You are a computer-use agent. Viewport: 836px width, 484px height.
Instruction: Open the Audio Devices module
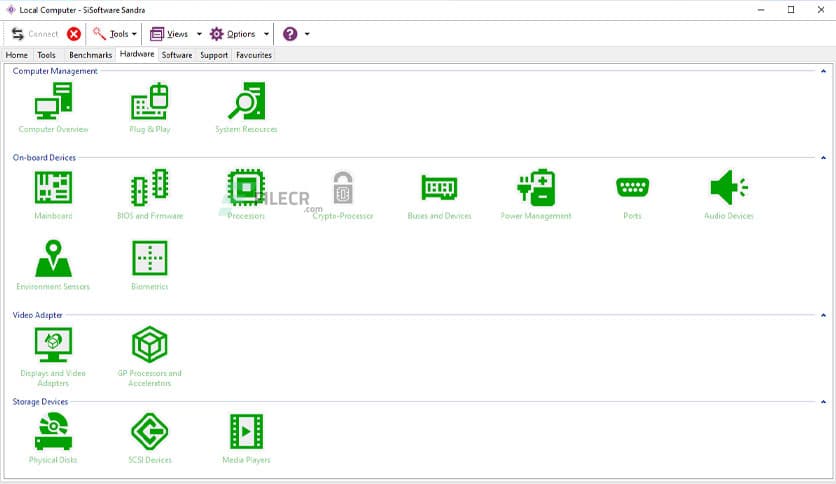pyautogui.click(x=729, y=195)
